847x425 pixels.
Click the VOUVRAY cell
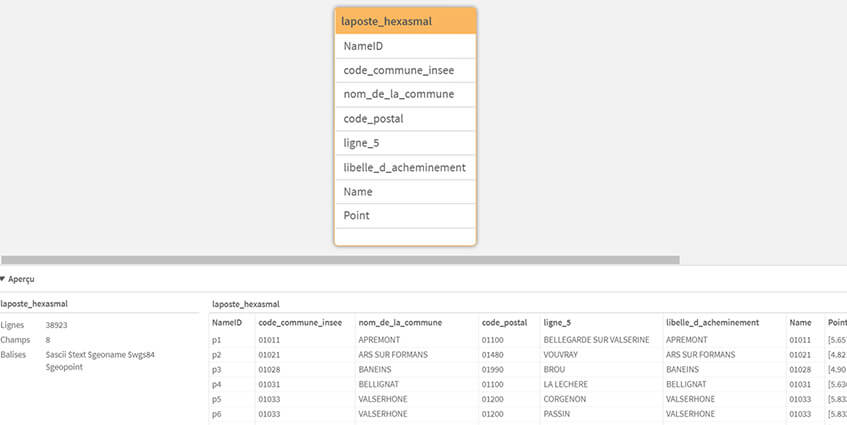click(560, 355)
